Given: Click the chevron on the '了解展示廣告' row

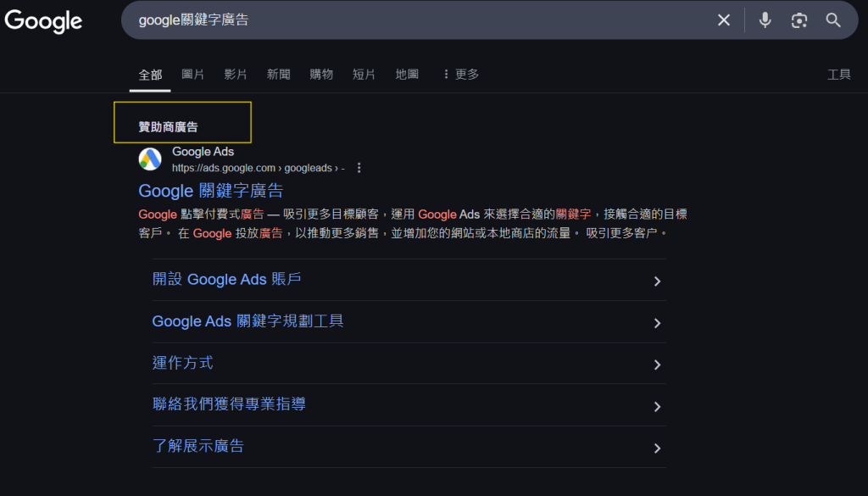Looking at the screenshot, I should (x=657, y=448).
